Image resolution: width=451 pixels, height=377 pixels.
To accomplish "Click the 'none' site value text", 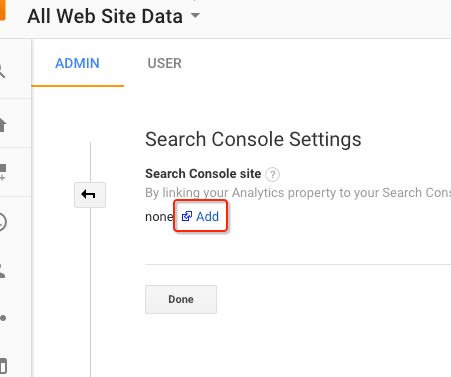I will coord(159,217).
